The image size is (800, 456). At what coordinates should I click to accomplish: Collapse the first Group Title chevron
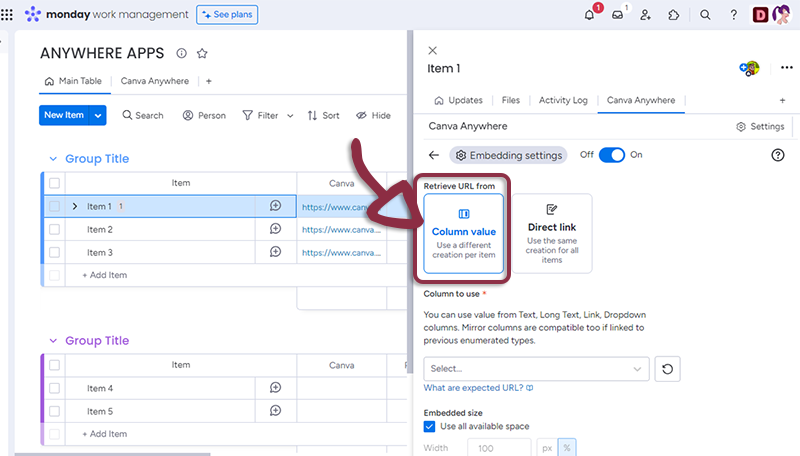click(52, 159)
